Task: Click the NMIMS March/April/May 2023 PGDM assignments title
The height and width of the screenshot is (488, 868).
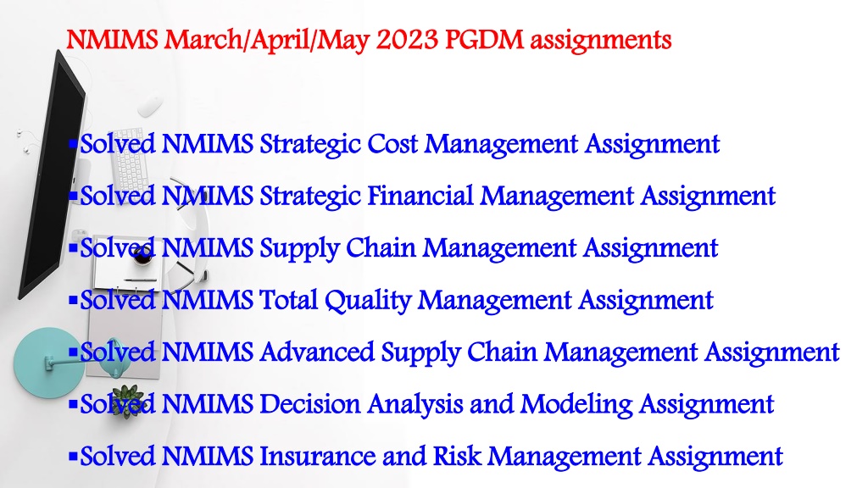Action: pyautogui.click(x=369, y=41)
